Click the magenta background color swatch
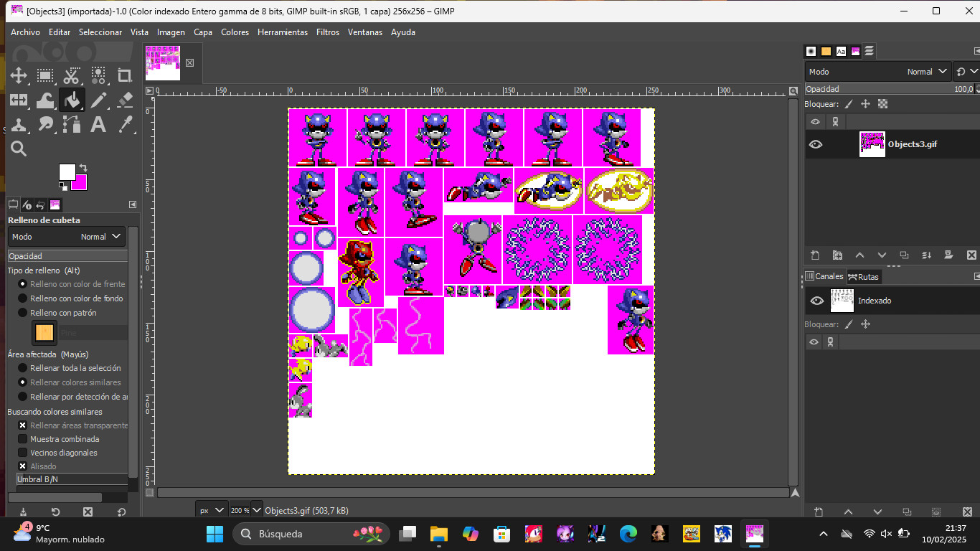Screen dimensions: 980x551 coord(80,184)
